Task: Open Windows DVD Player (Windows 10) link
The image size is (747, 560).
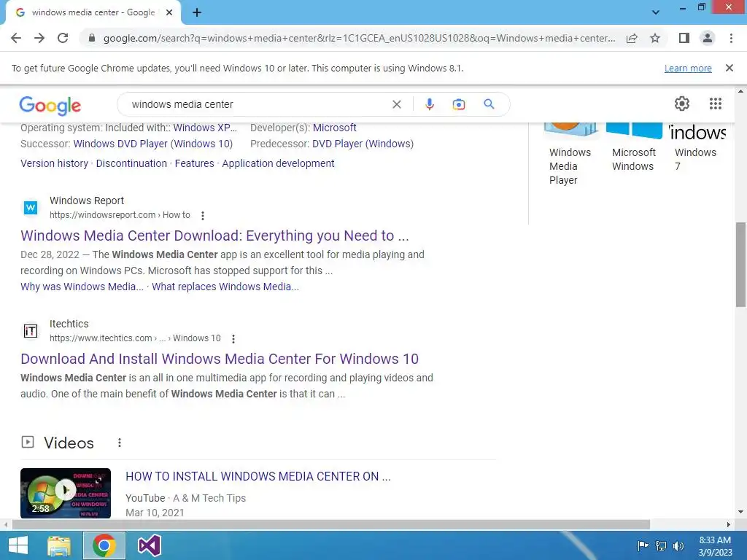Action: (x=153, y=144)
